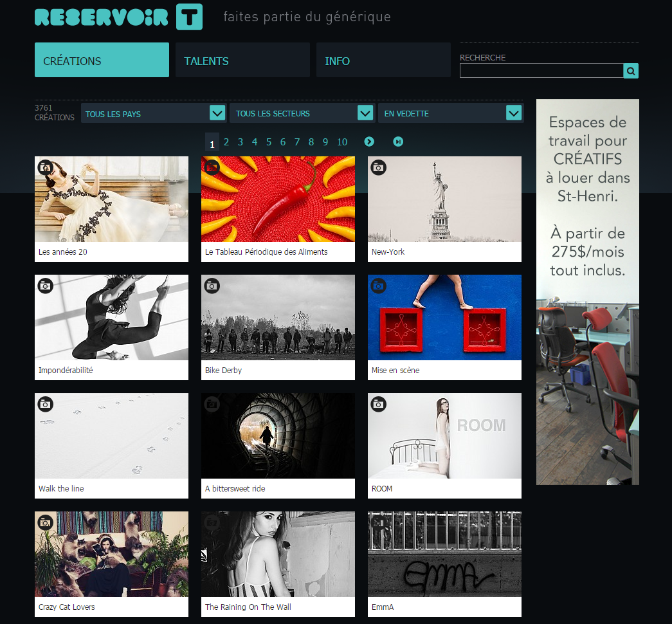Viewport: 672px width, 624px height.
Task: Go to page 4
Action: click(255, 142)
